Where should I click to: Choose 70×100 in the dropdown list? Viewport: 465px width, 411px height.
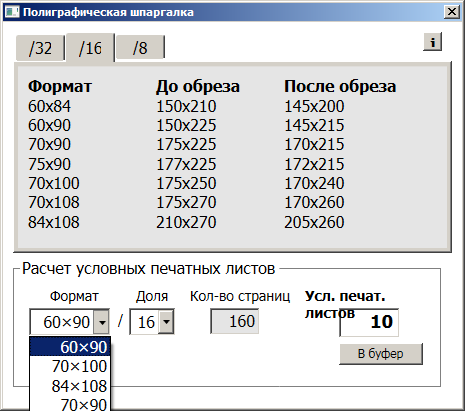tap(70, 366)
